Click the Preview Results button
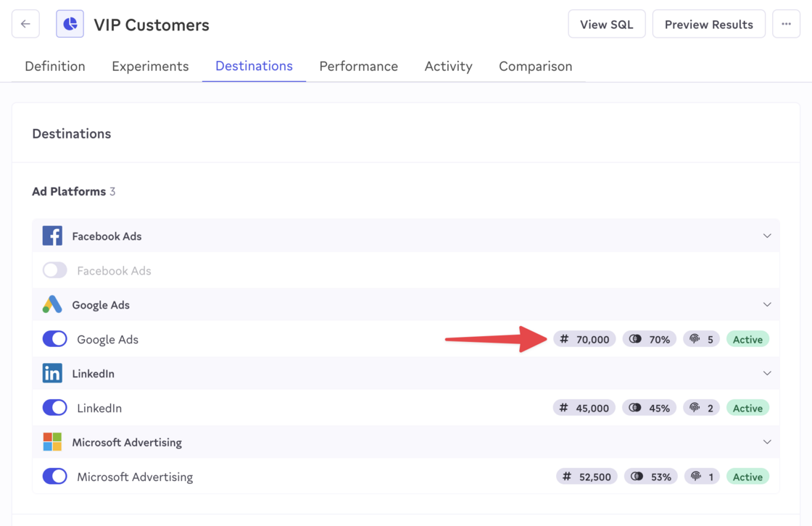 [x=708, y=24]
